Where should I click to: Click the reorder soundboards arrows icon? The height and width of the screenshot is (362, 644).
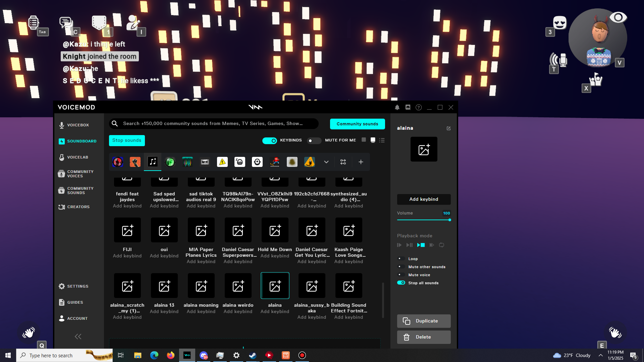(x=343, y=162)
